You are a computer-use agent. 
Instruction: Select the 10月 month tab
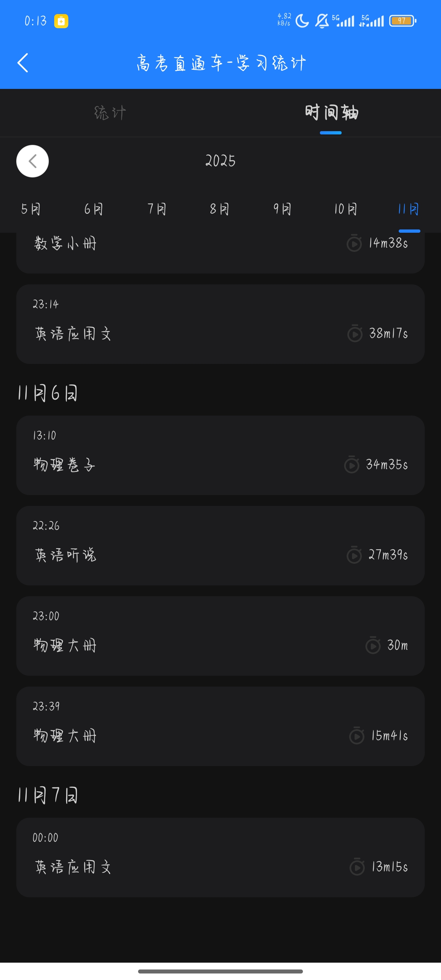click(346, 209)
